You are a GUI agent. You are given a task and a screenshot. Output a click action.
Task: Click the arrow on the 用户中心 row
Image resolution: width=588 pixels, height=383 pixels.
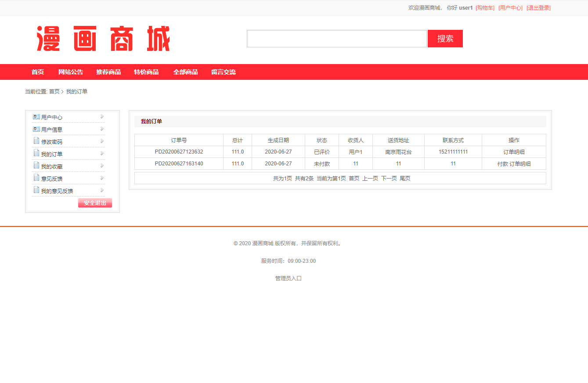(102, 117)
